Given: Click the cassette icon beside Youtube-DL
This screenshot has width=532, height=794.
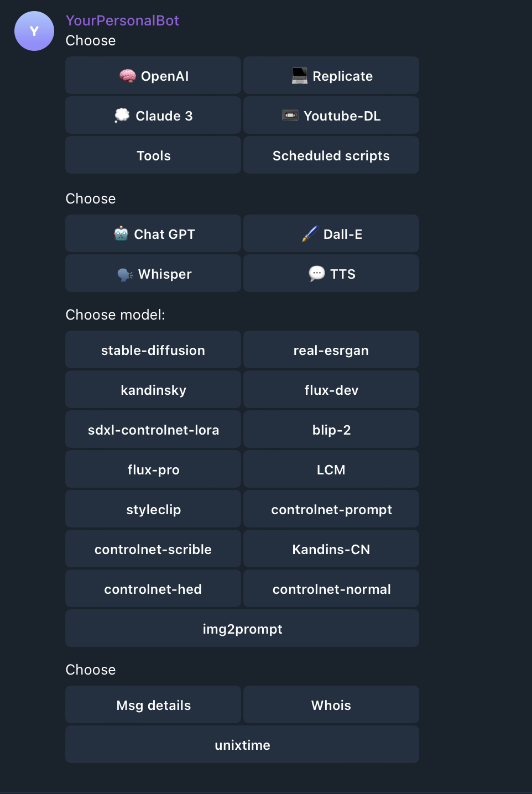Looking at the screenshot, I should tap(290, 116).
